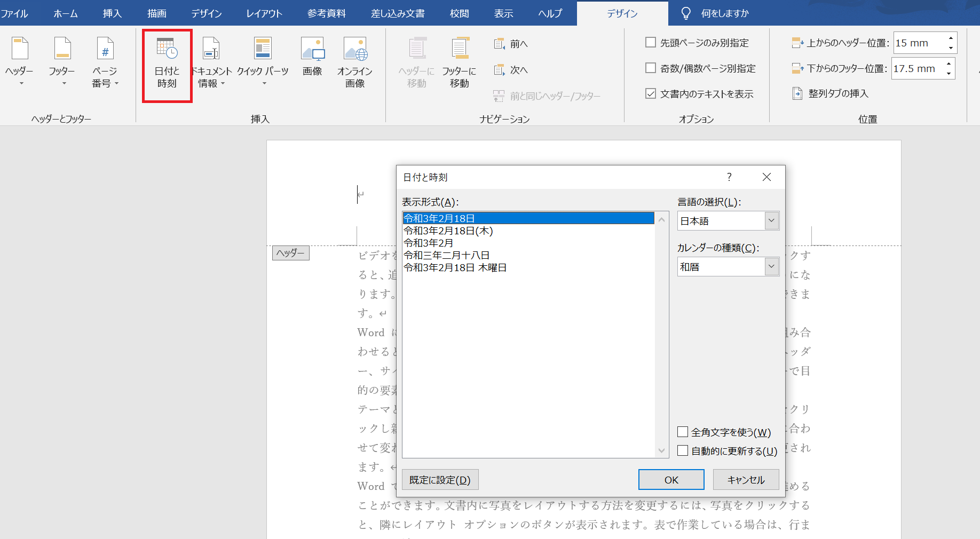
Task: Expand the ヘッダー dropdown arrow
Action: point(21,83)
